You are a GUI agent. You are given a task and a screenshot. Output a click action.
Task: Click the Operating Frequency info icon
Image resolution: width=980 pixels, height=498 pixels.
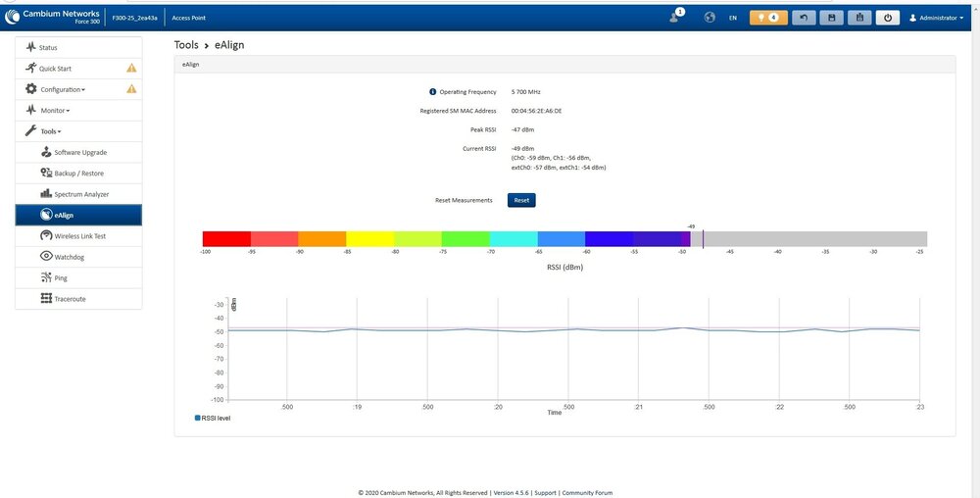coord(433,92)
